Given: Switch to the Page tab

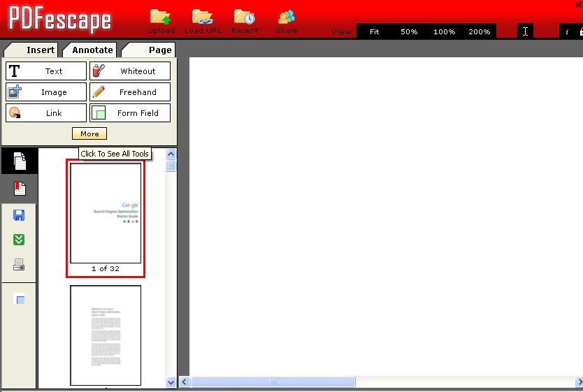Looking at the screenshot, I should [x=149, y=50].
